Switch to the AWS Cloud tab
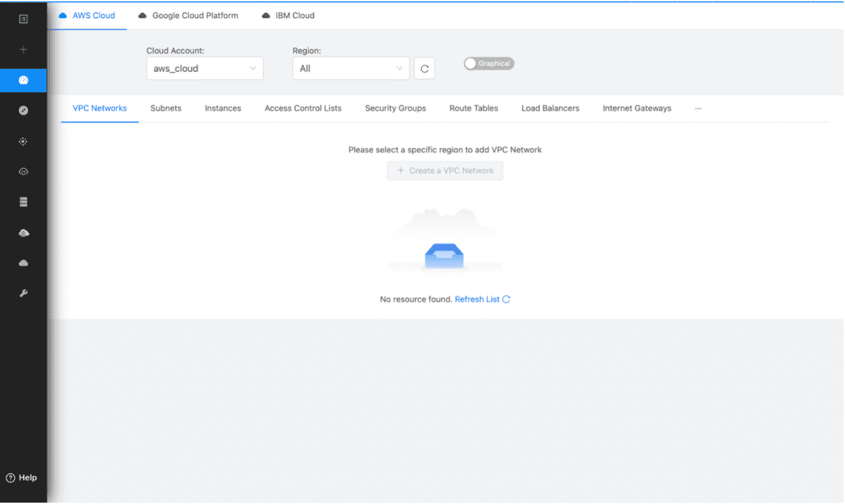This screenshot has width=845, height=504. [x=87, y=15]
